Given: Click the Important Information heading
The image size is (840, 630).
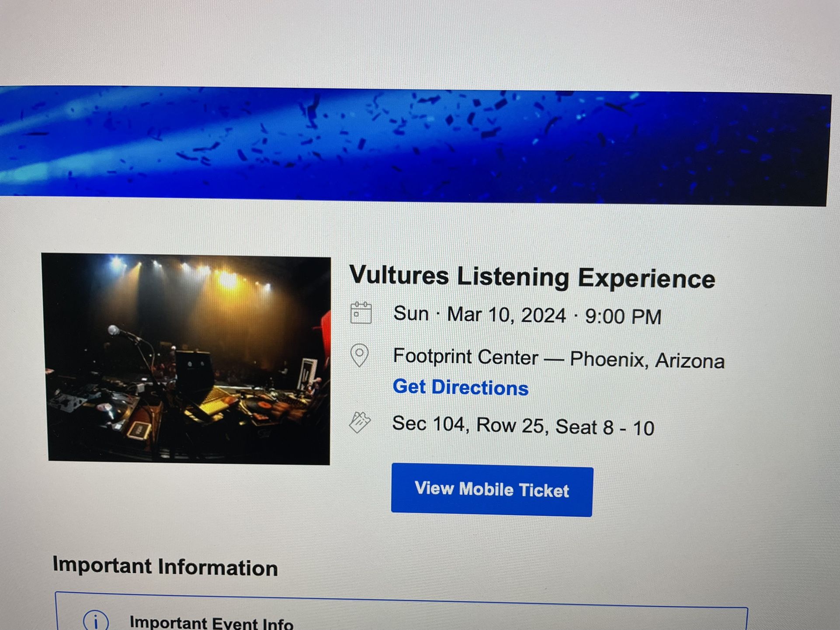Looking at the screenshot, I should (165, 566).
